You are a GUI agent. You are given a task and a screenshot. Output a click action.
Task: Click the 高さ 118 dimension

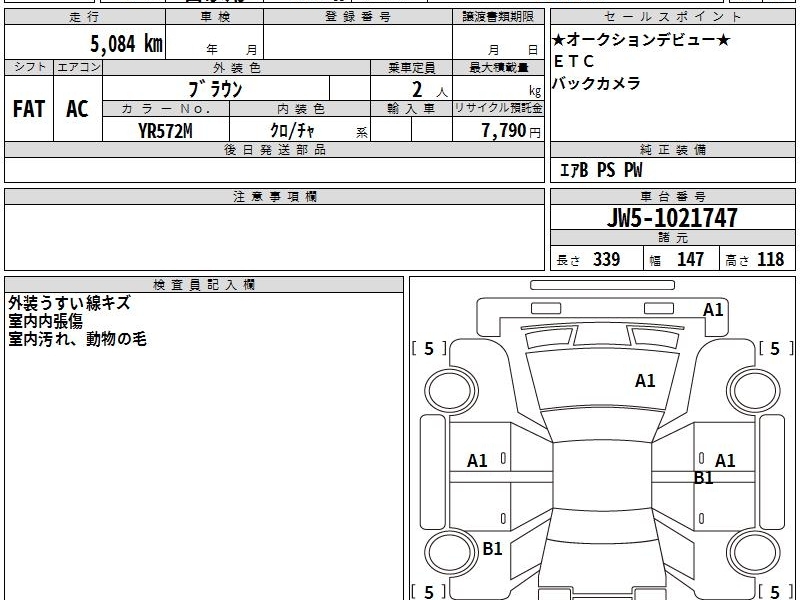(755, 259)
